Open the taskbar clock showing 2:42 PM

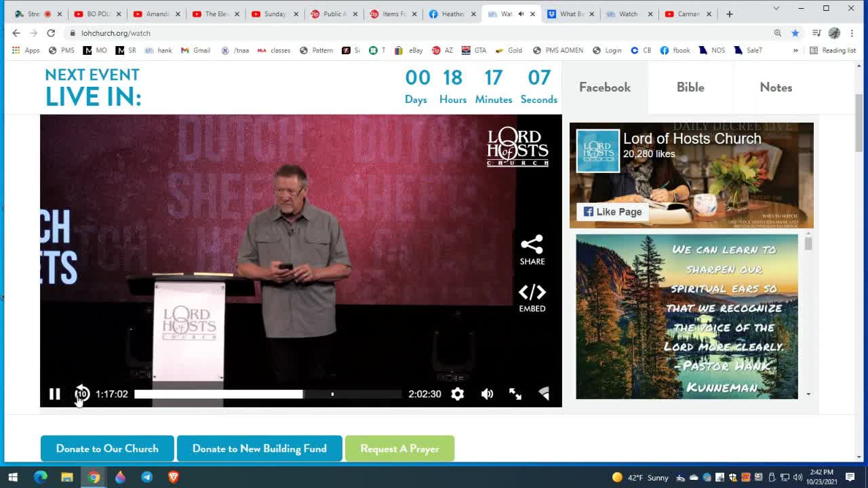(x=823, y=477)
